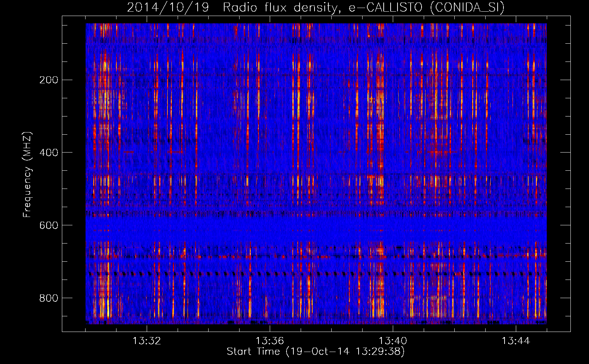Click the plot title e-CALLISTO (CONIDA_SI)
This screenshot has width=589, height=364.
427,8
